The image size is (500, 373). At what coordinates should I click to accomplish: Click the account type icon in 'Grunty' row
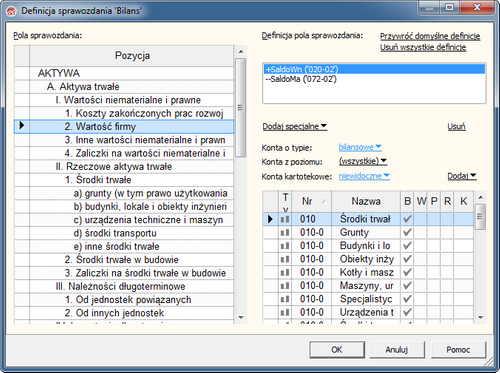(x=285, y=233)
